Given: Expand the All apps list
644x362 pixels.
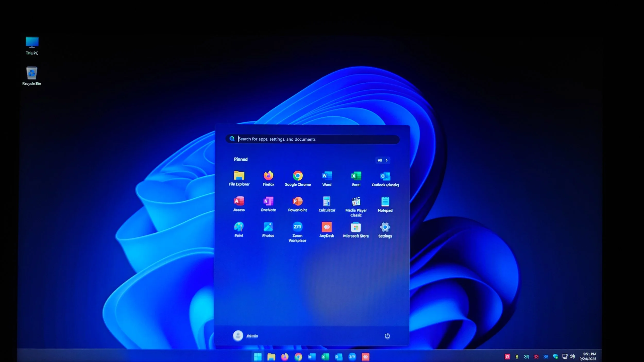Looking at the screenshot, I should pos(383,160).
